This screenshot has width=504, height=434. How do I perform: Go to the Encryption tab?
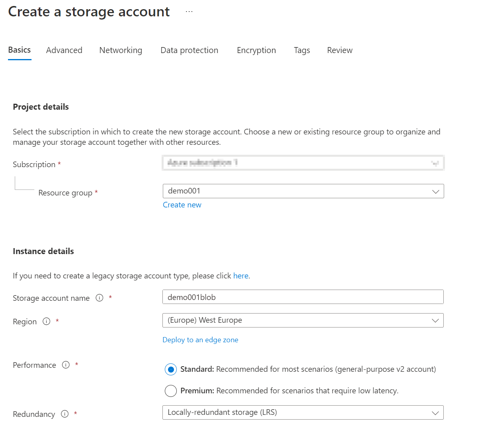point(256,50)
